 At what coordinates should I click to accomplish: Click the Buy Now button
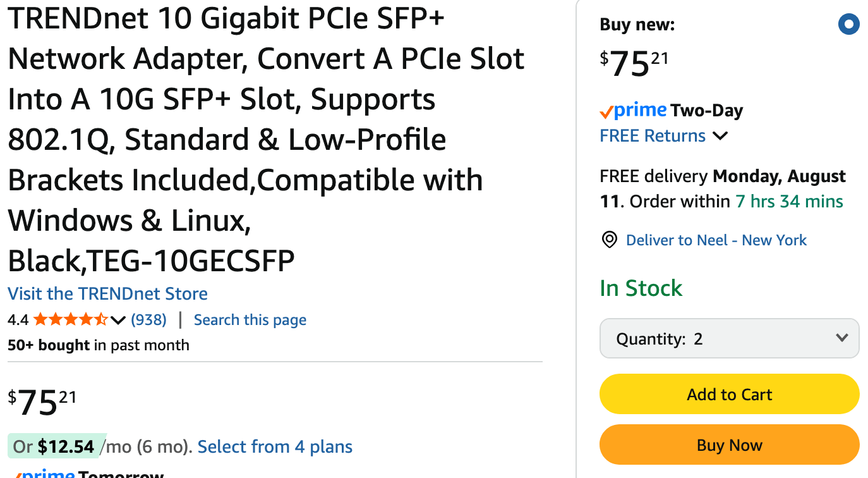[729, 445]
